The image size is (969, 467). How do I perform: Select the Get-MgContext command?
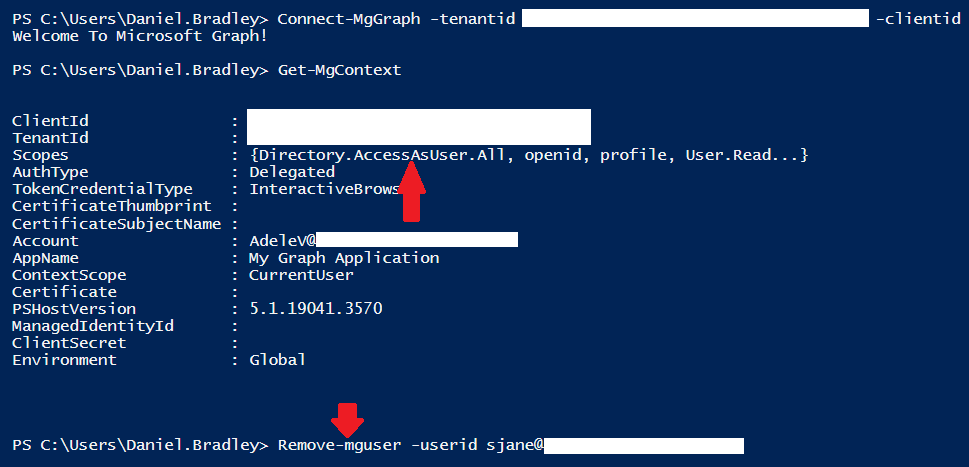(339, 70)
